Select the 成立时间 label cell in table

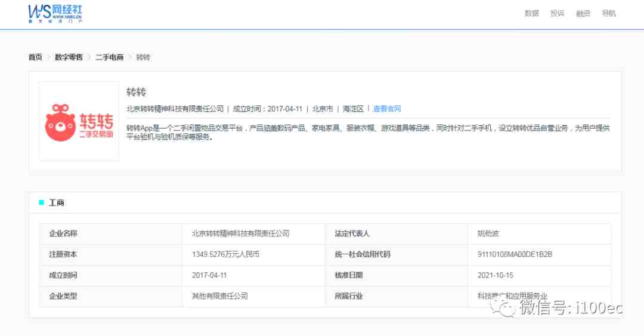point(110,276)
